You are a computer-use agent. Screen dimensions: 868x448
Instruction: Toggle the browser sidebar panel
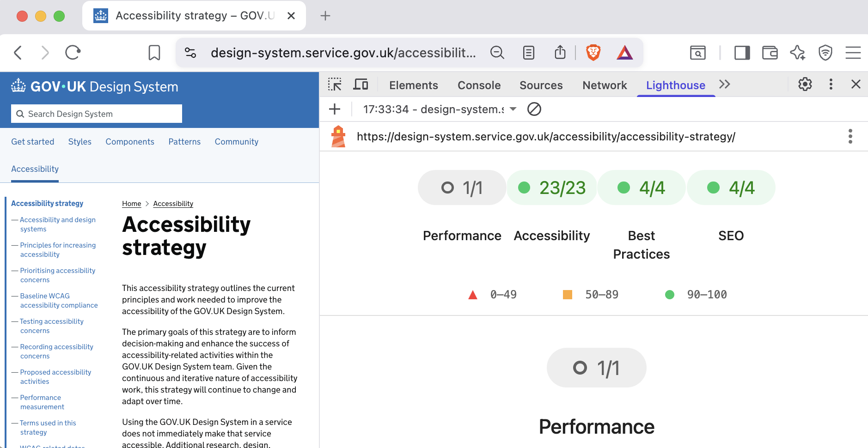point(742,53)
